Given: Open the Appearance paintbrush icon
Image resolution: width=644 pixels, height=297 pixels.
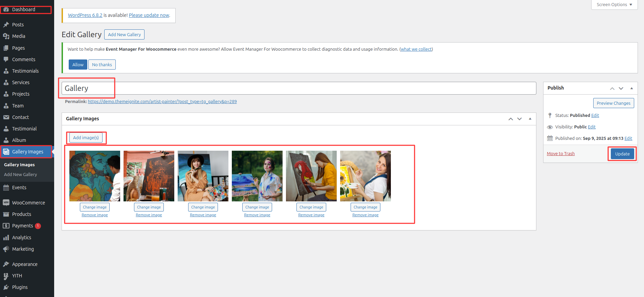Looking at the screenshot, I should click(x=6, y=264).
